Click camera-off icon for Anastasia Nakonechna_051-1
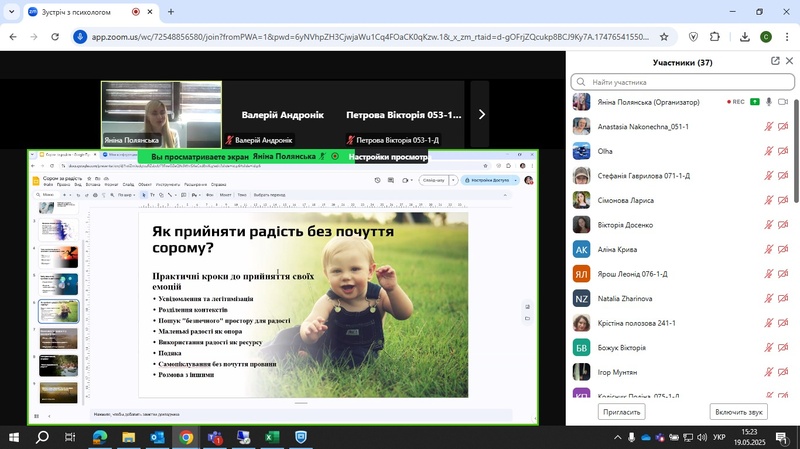Image resolution: width=800 pixels, height=449 pixels. pyautogui.click(x=783, y=127)
